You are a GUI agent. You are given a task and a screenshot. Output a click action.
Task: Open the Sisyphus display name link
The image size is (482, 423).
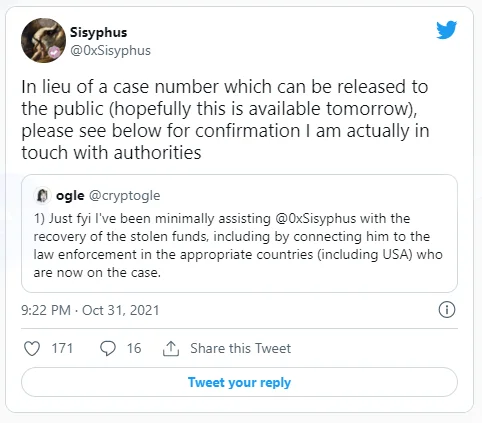[98, 32]
